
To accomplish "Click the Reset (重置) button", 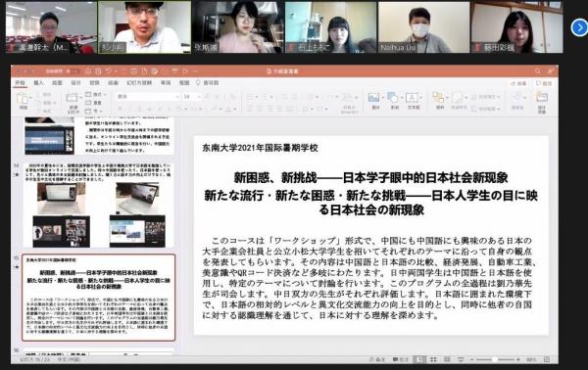I will point(94,103).
